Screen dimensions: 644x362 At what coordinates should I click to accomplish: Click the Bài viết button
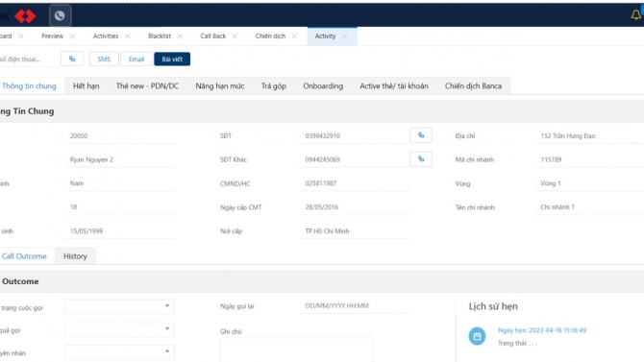[x=172, y=60]
